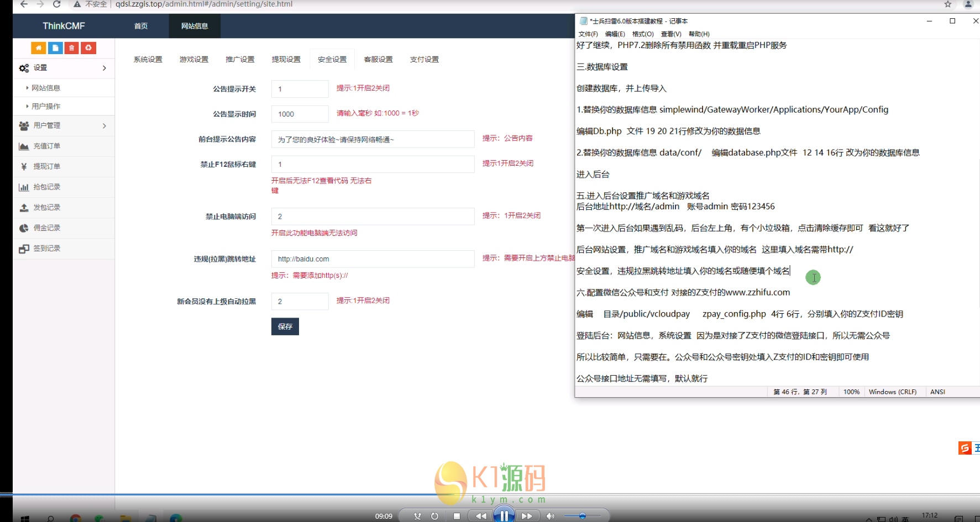
Task: Click the ThinkCMF logo link
Action: point(64,26)
